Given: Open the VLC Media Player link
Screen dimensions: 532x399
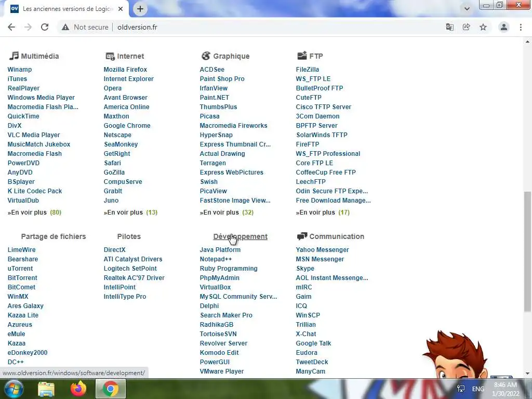Looking at the screenshot, I should pyautogui.click(x=34, y=135).
